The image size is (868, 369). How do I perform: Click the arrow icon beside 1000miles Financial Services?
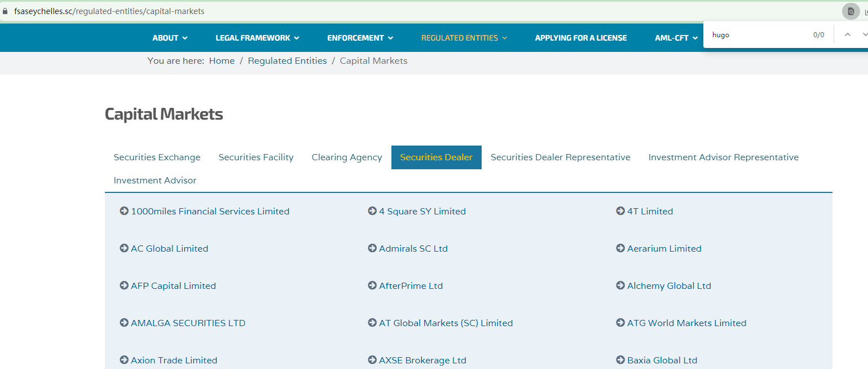(x=124, y=211)
